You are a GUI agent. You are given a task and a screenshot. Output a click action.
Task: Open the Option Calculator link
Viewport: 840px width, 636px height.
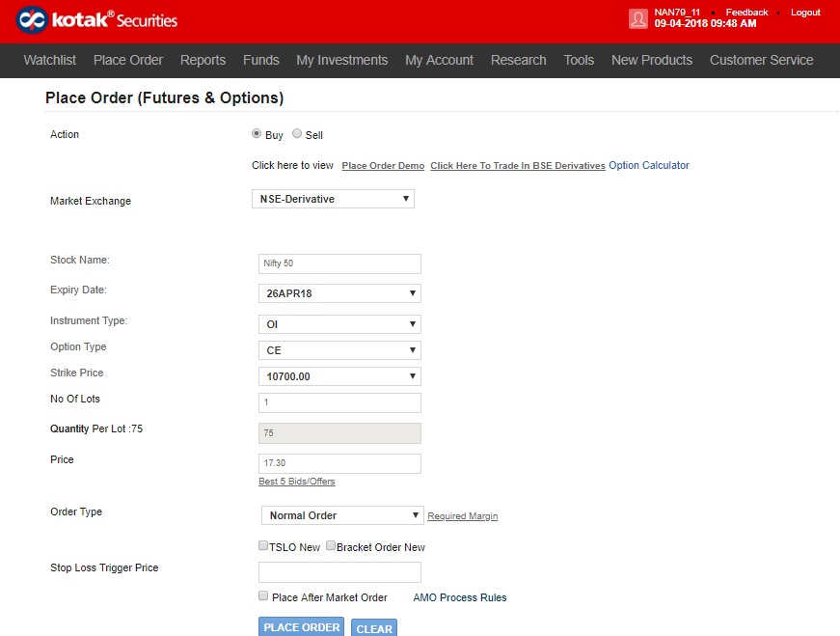coord(649,165)
